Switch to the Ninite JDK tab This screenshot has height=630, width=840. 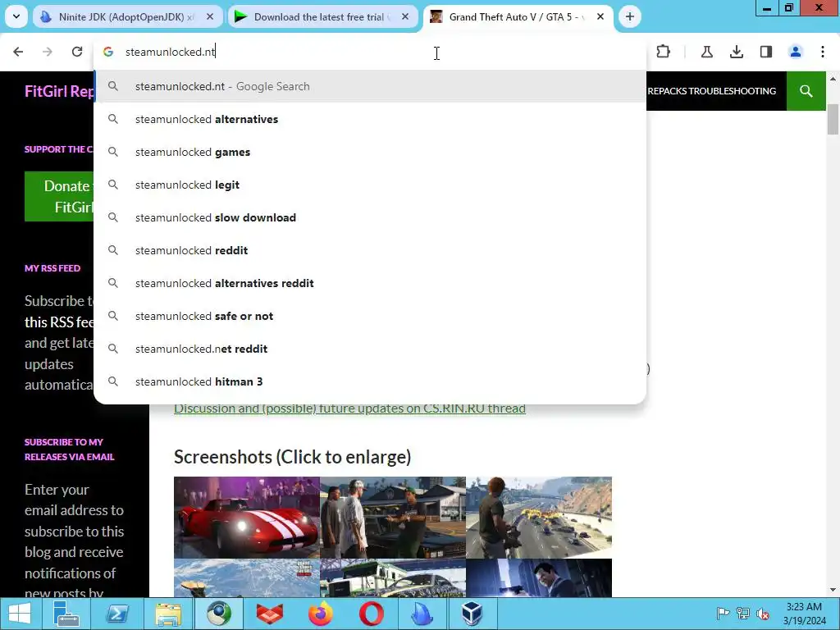pyautogui.click(x=126, y=17)
